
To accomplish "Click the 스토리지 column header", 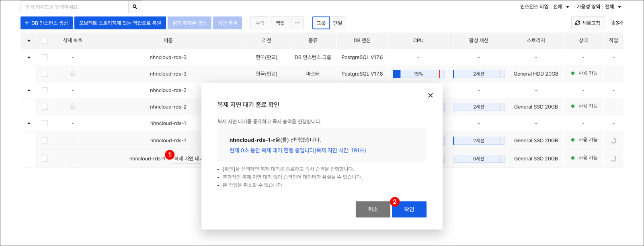I will tap(536, 41).
